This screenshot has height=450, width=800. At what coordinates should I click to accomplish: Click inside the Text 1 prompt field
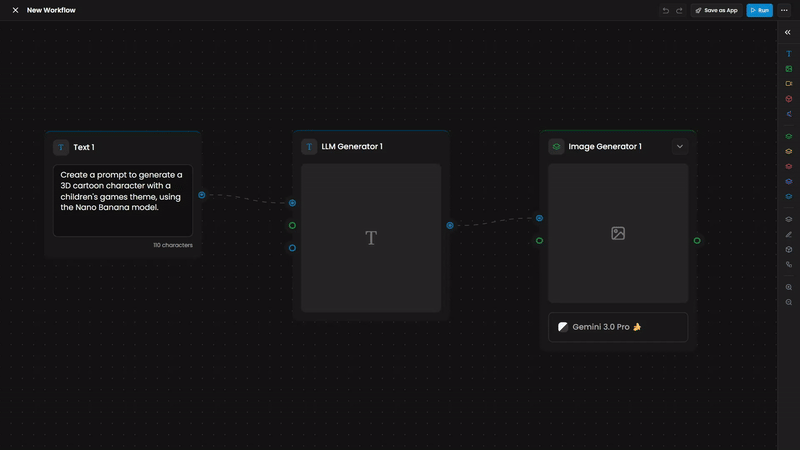tap(122, 200)
